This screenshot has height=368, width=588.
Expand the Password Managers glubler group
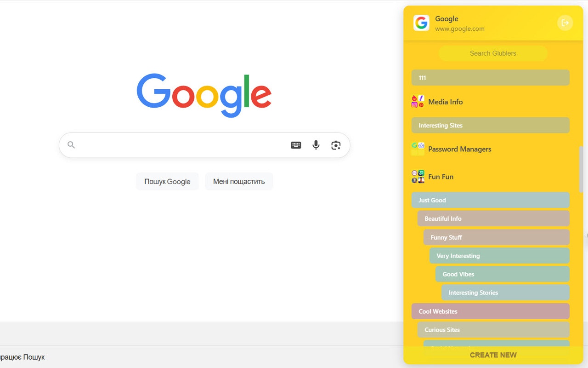[x=459, y=149]
